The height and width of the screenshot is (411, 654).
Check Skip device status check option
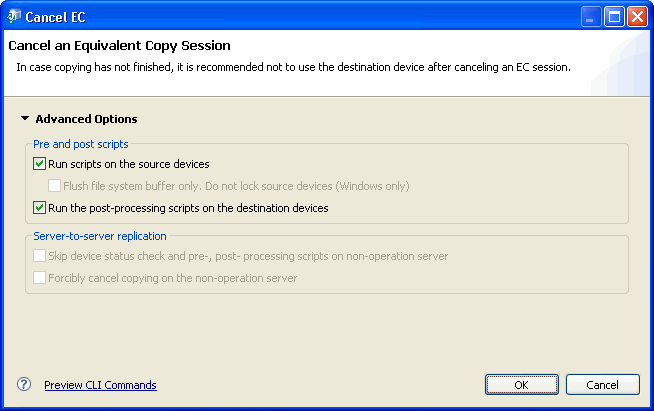pos(40,256)
